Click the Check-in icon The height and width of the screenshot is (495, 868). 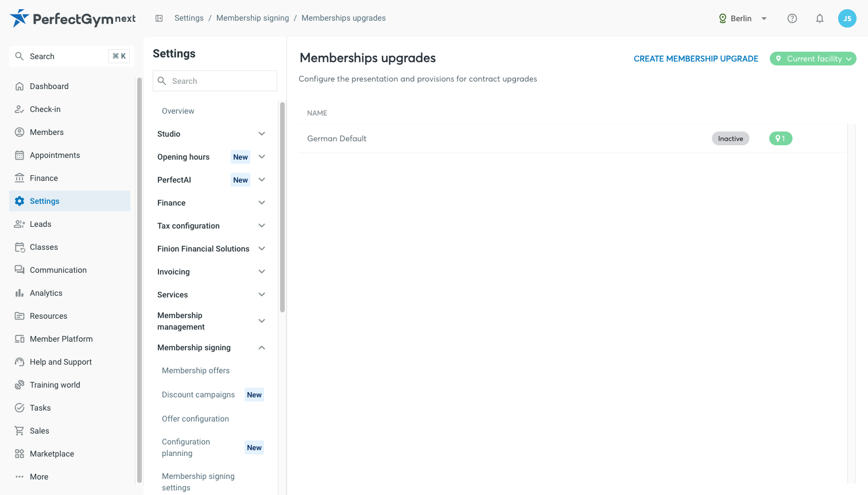20,109
